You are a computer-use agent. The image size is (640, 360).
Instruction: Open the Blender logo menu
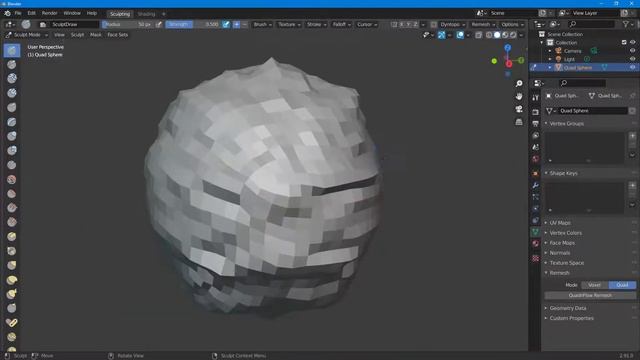tap(7, 13)
